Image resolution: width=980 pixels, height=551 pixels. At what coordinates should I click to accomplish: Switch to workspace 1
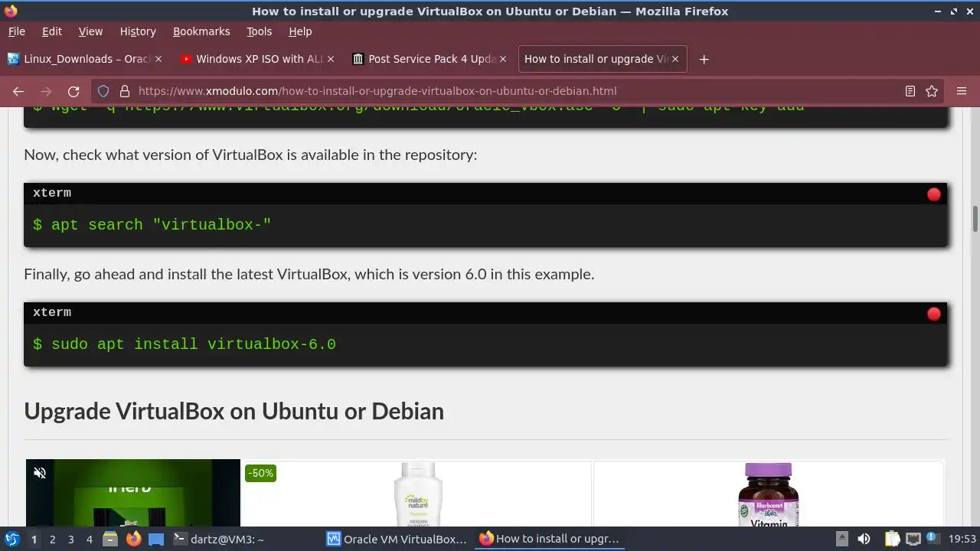(34, 540)
